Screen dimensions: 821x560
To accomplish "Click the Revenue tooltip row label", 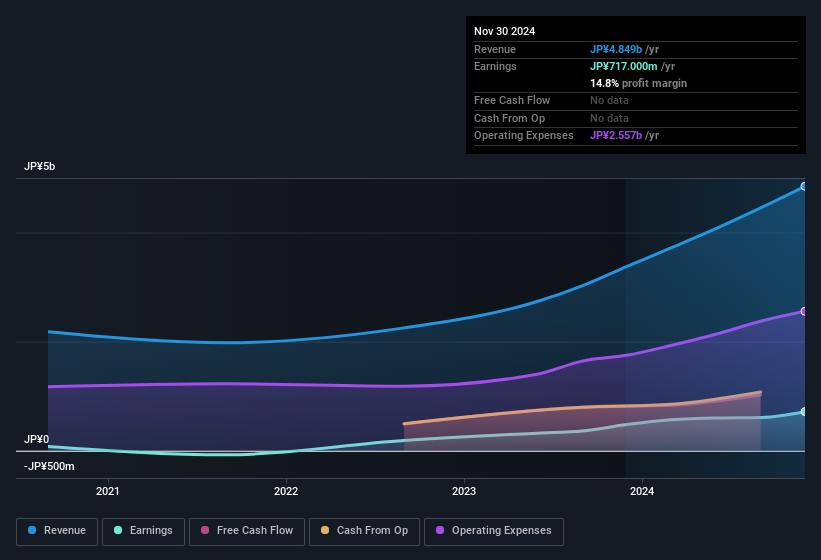I will tap(495, 49).
